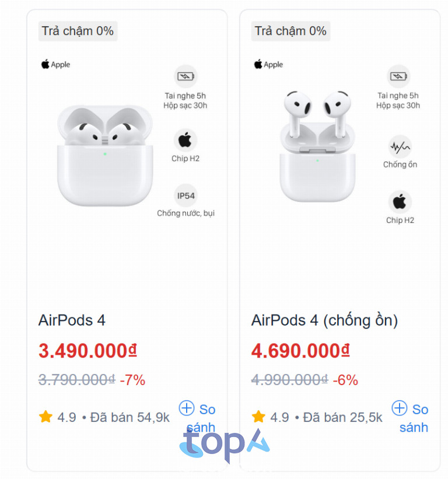448x479 pixels.
Task: Click the noise cancelling waveform icon
Action: tap(400, 146)
